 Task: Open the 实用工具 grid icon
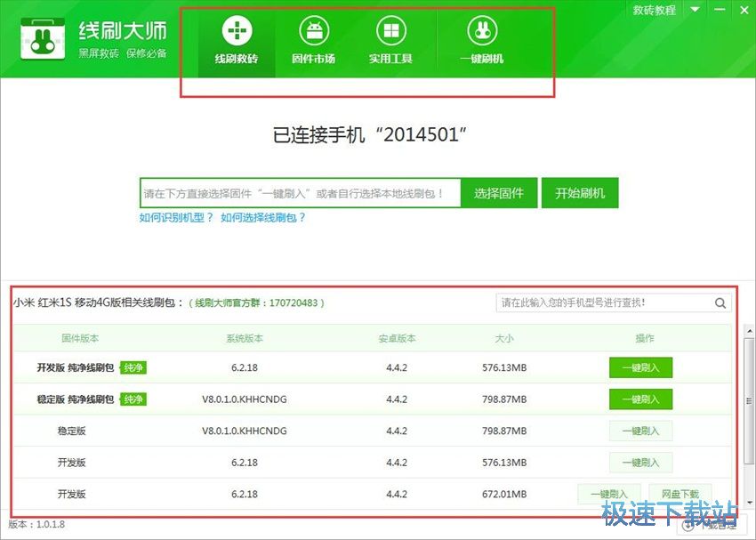(x=391, y=30)
